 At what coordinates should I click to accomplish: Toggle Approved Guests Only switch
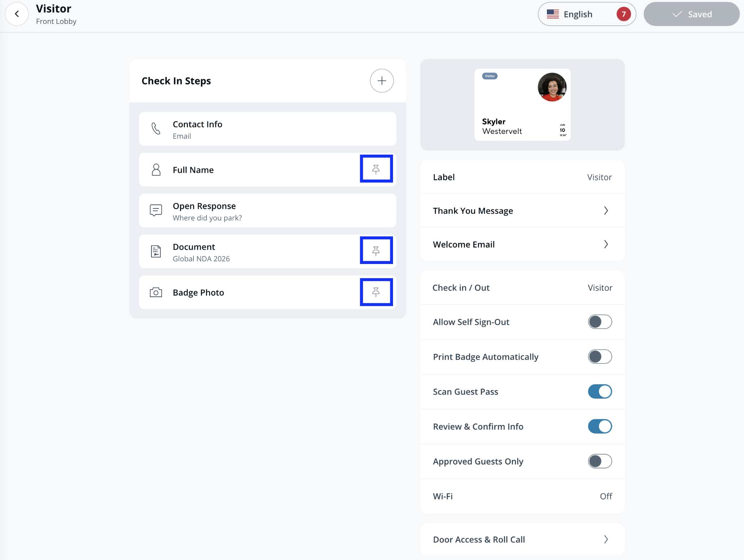coord(600,461)
